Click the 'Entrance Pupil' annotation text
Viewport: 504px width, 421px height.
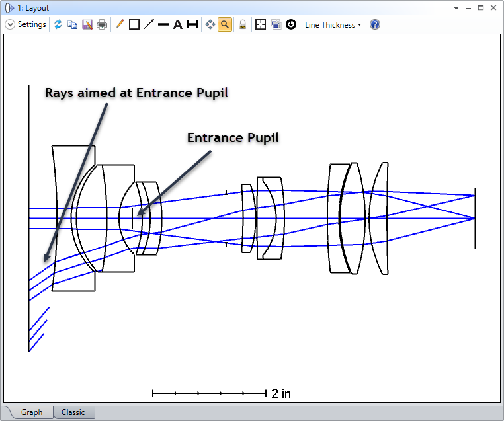tap(233, 137)
